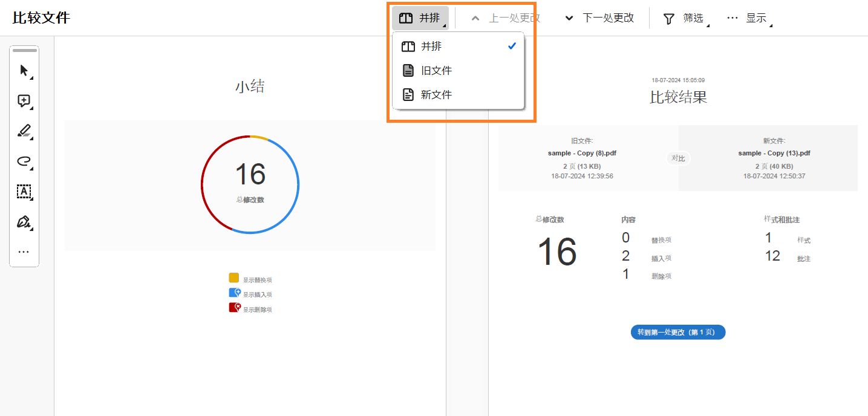Select the arrow selection tool
This screenshot has width=868, height=416.
24,70
